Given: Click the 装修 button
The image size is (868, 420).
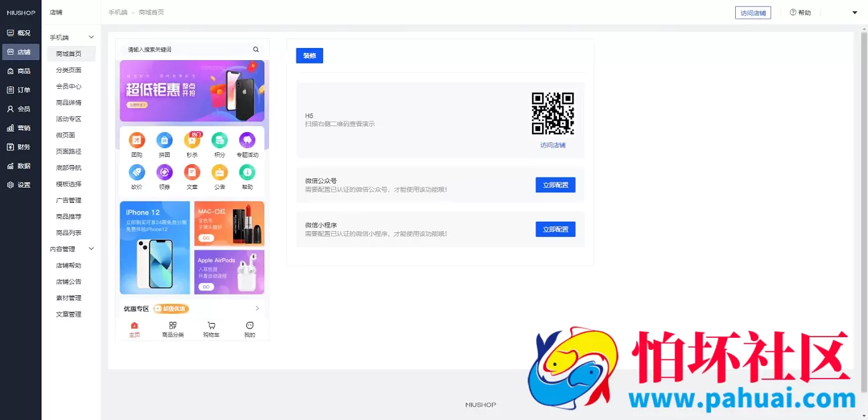Looking at the screenshot, I should (309, 56).
